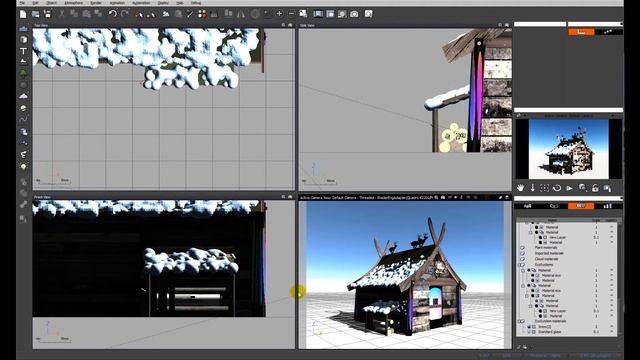Select the Standard glass material row

pos(568,332)
